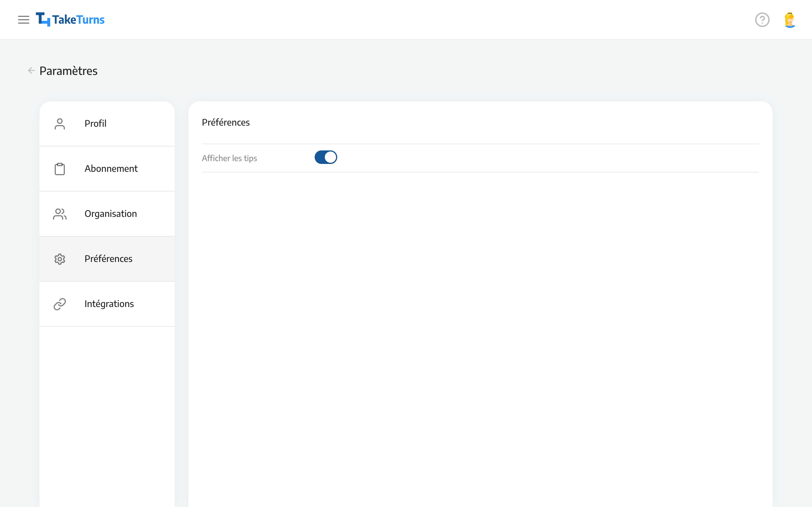The width and height of the screenshot is (812, 507).
Task: Navigate back using the arrow button
Action: coord(31,70)
